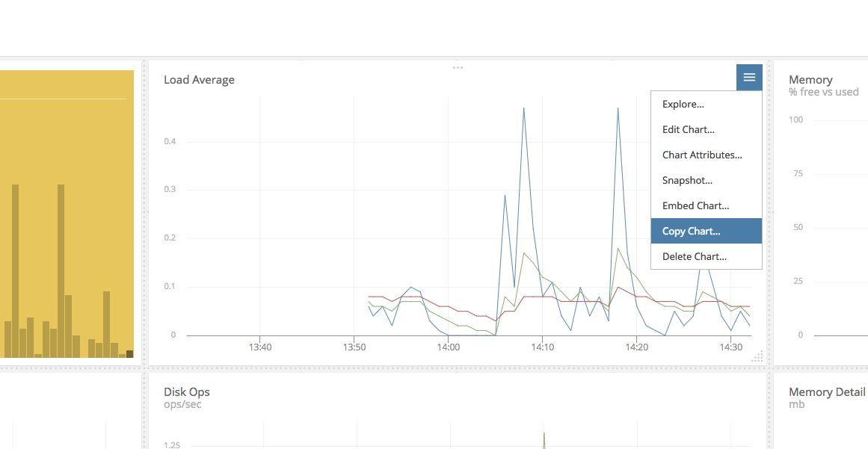Open "Chart Attributes…" from the menu
The image size is (868, 449).
click(x=702, y=155)
